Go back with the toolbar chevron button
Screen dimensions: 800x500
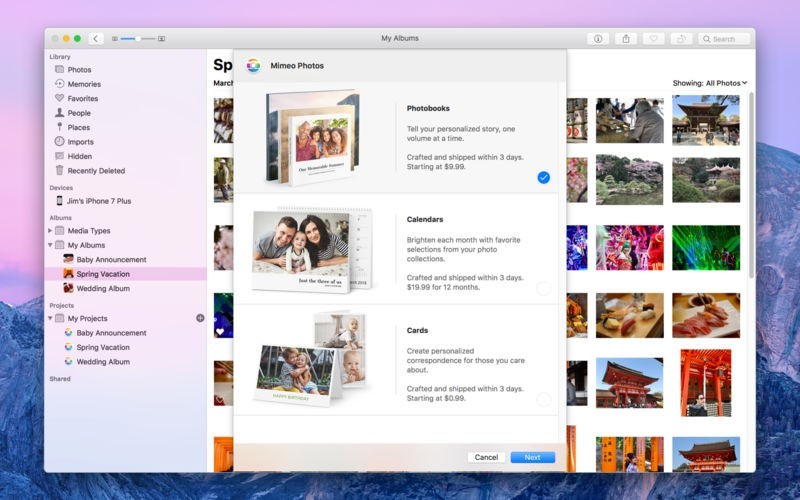pos(96,39)
